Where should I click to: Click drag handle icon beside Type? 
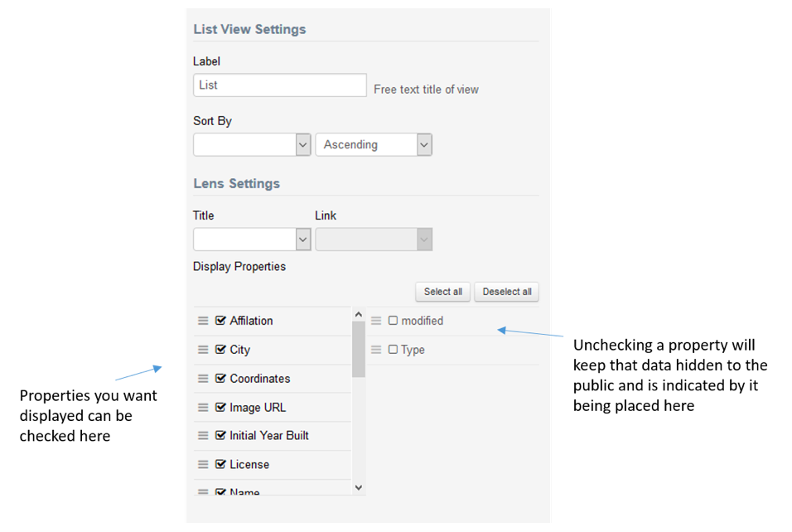376,350
